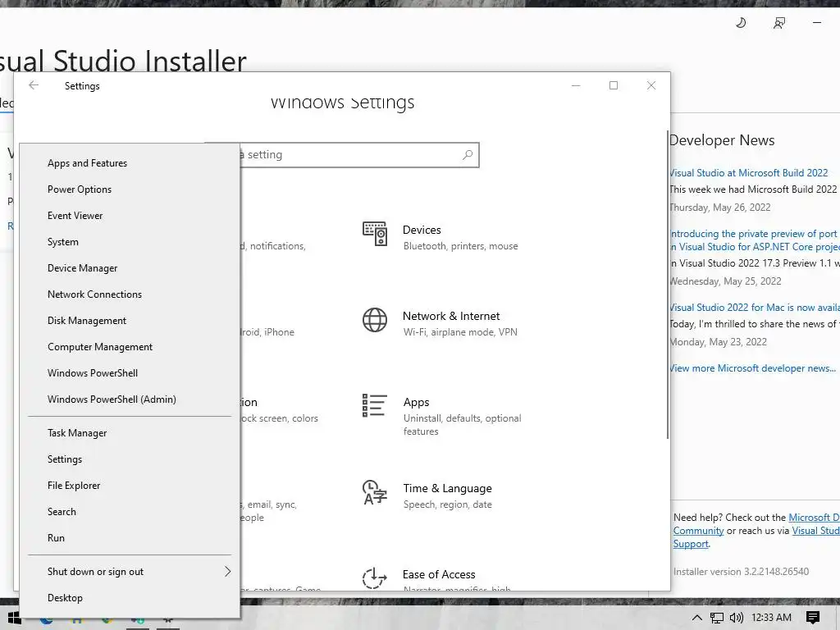This screenshot has width=840, height=630.
Task: Click the magnifier icon in settings search
Action: click(468, 155)
